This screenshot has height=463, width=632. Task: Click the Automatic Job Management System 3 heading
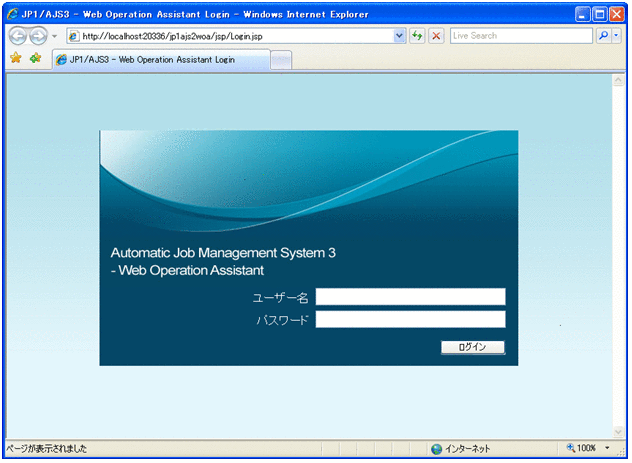tap(223, 253)
